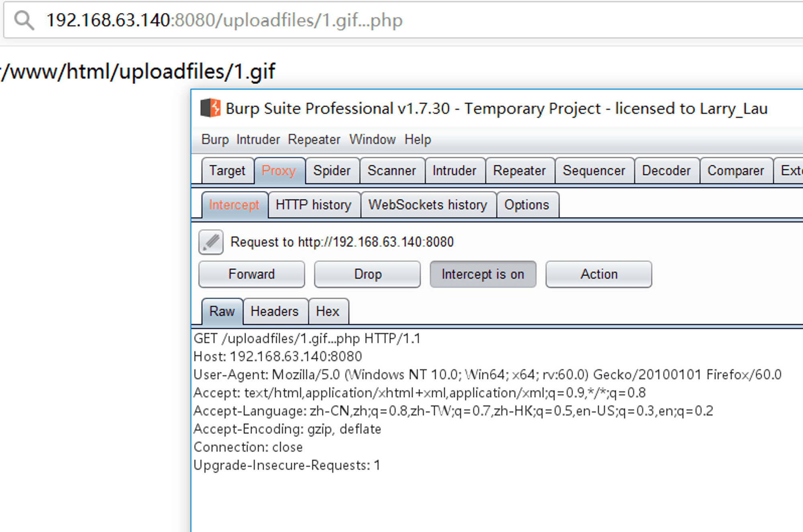Click the /www/html/uploadfiles/1.gif page text
This screenshot has height=532, width=803.
(x=138, y=72)
